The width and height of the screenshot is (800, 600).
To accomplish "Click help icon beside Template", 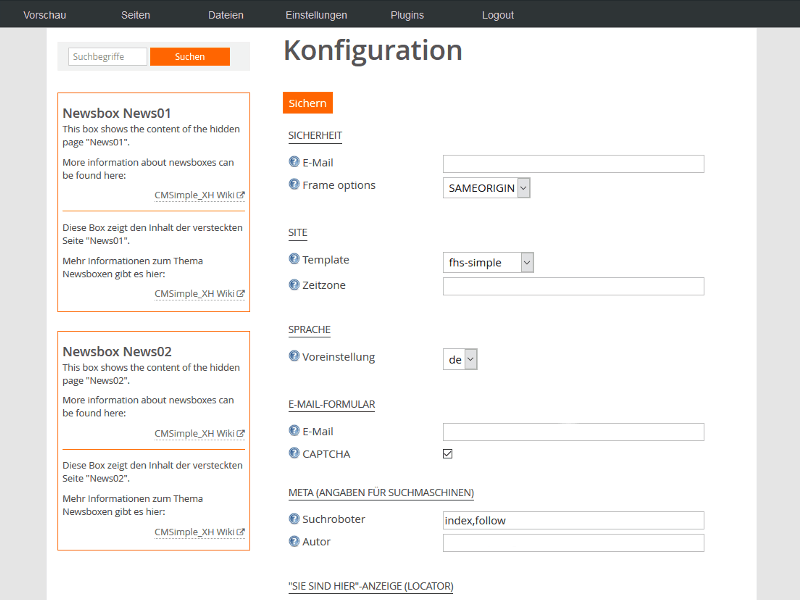I will tap(294, 259).
